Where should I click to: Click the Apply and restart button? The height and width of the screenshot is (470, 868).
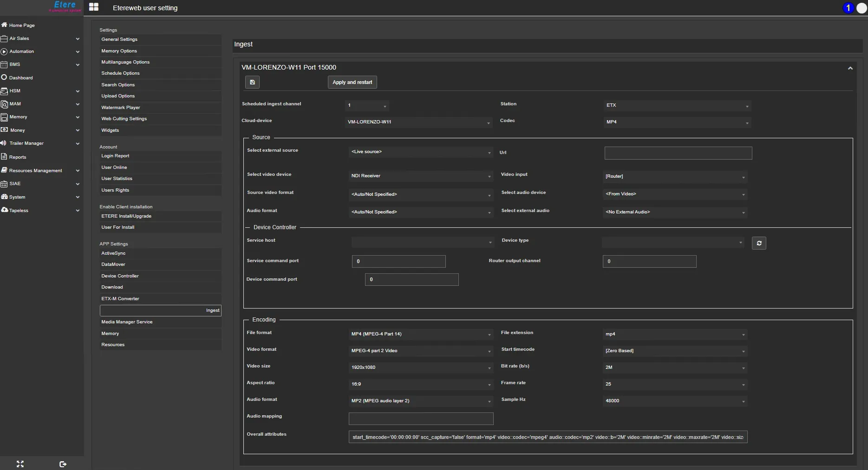tap(352, 82)
